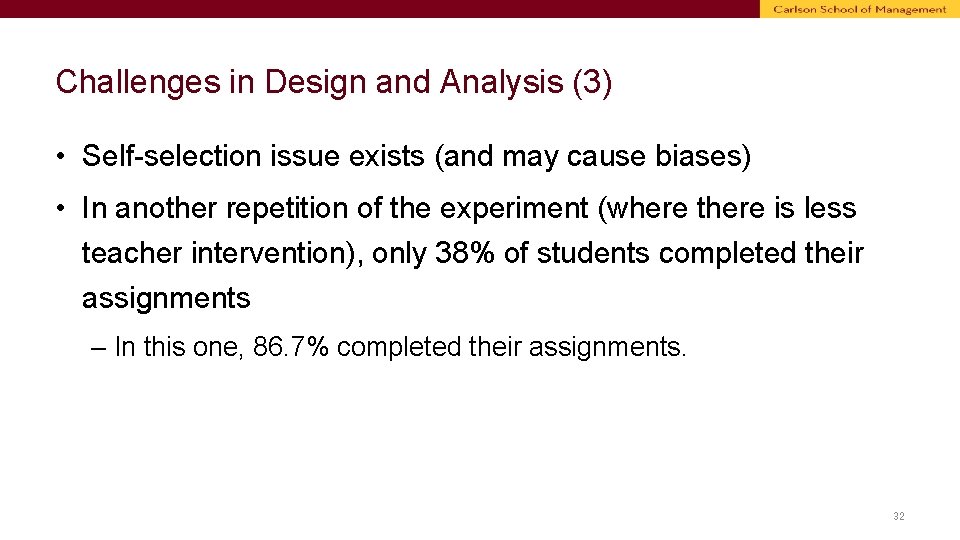Click the word "experiment" in second bullet

tap(514, 209)
